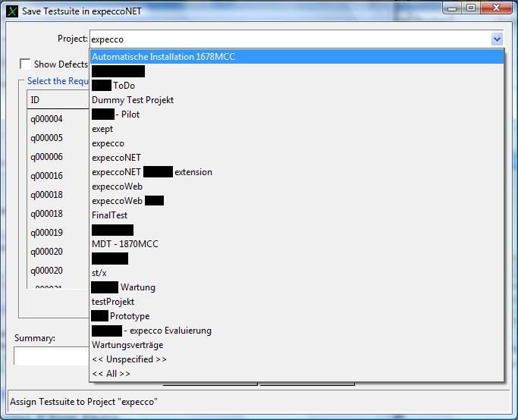Select '<< All >>' projects option
The image size is (518, 420).
[x=111, y=374]
